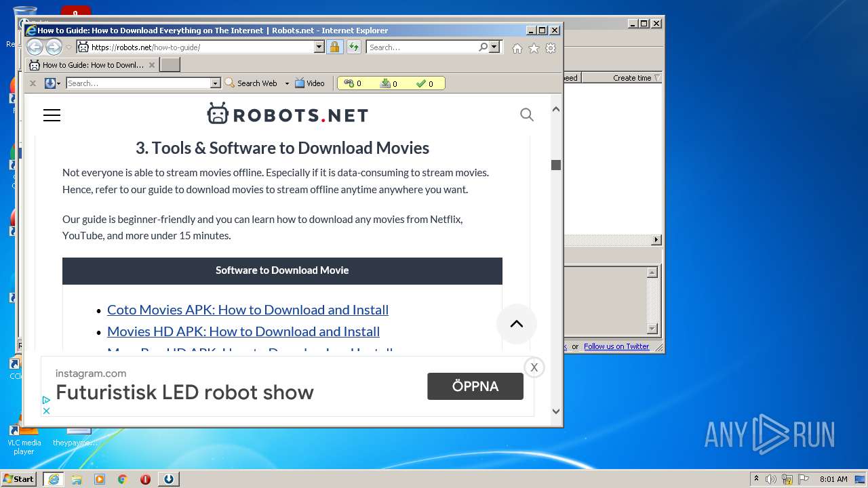Open the search provider dropdown arrow
The image size is (868, 488).
point(494,47)
